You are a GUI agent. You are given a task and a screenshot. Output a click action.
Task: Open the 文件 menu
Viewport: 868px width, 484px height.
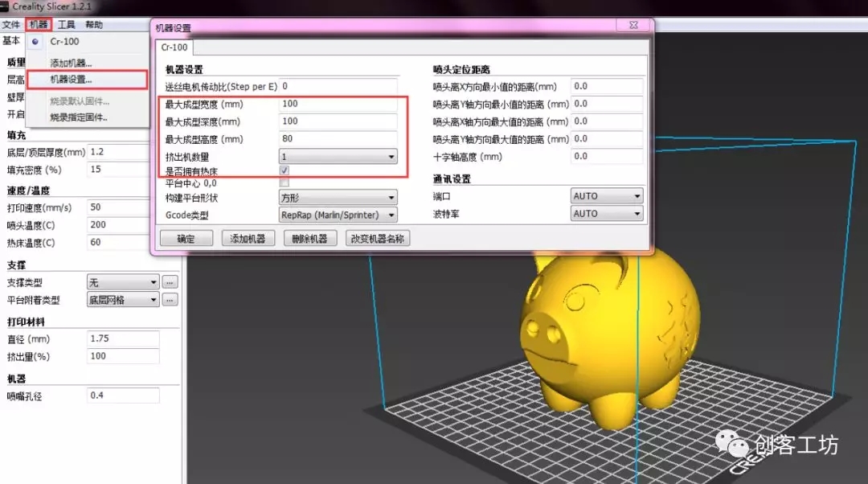pyautogui.click(x=10, y=24)
